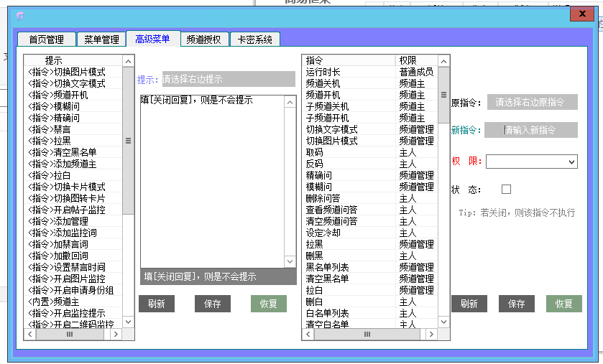Select <内置>频道主 list row
Screen dimensions: 603x364
click(x=73, y=302)
